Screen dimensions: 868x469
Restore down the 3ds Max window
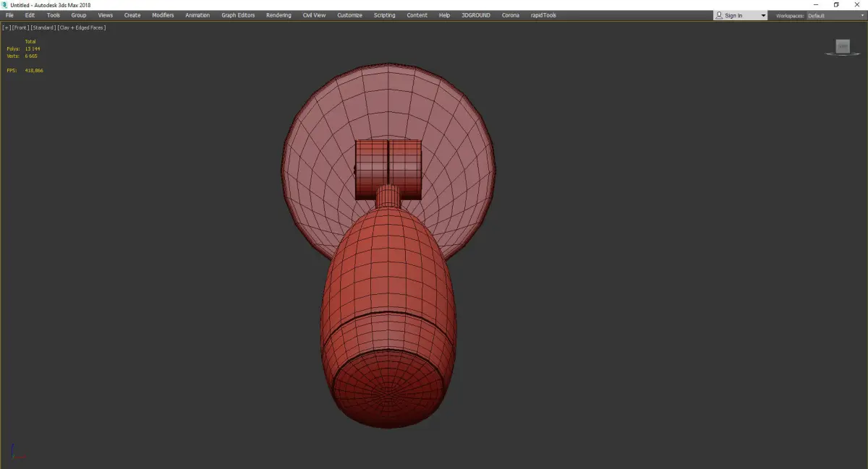(x=836, y=5)
